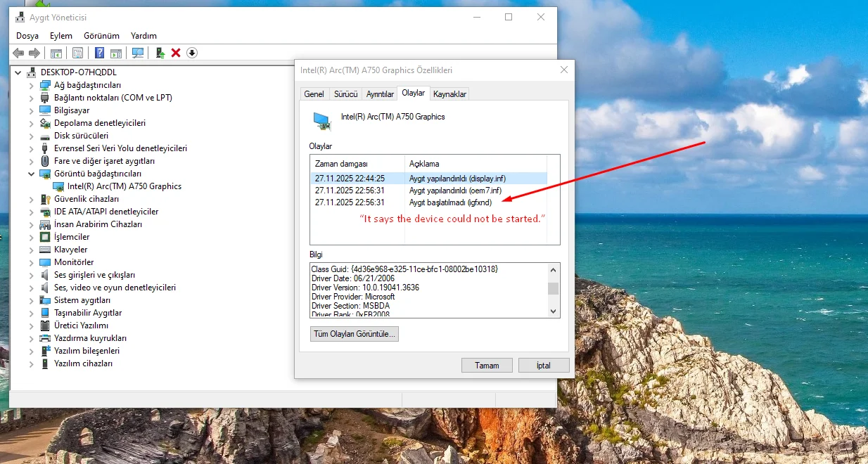Collapse the Görüntü bağdaştırıcıları node

tap(31, 174)
